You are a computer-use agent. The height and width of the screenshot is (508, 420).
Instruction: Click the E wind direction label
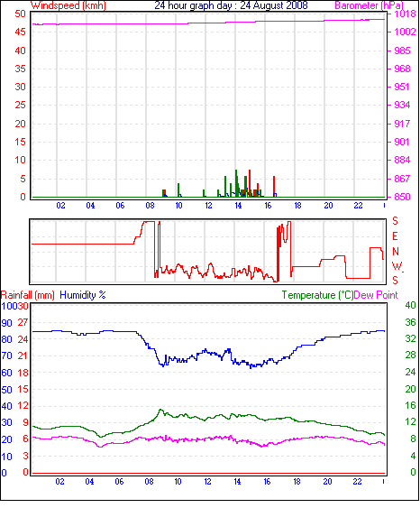(x=395, y=236)
